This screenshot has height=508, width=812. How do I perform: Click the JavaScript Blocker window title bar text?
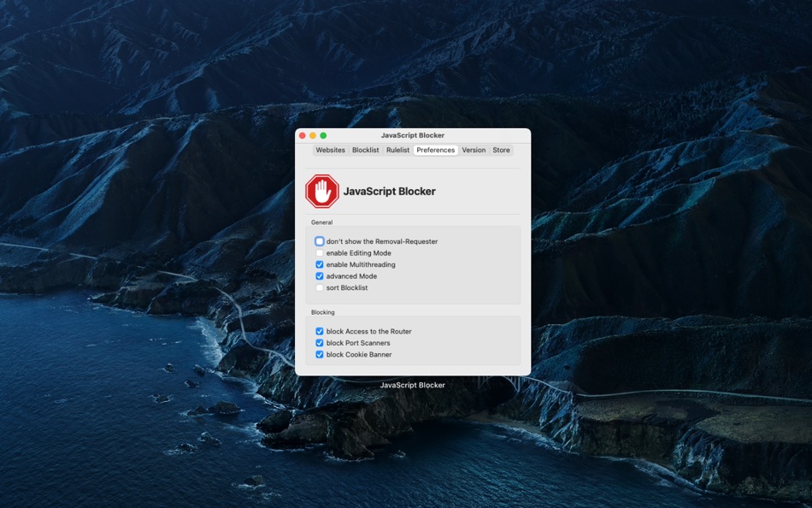point(413,135)
